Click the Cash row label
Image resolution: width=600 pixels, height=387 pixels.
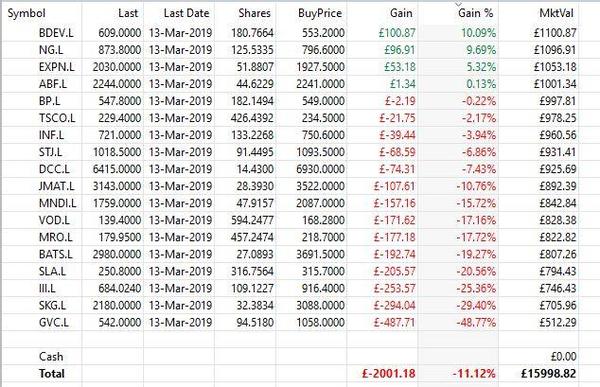click(x=51, y=356)
